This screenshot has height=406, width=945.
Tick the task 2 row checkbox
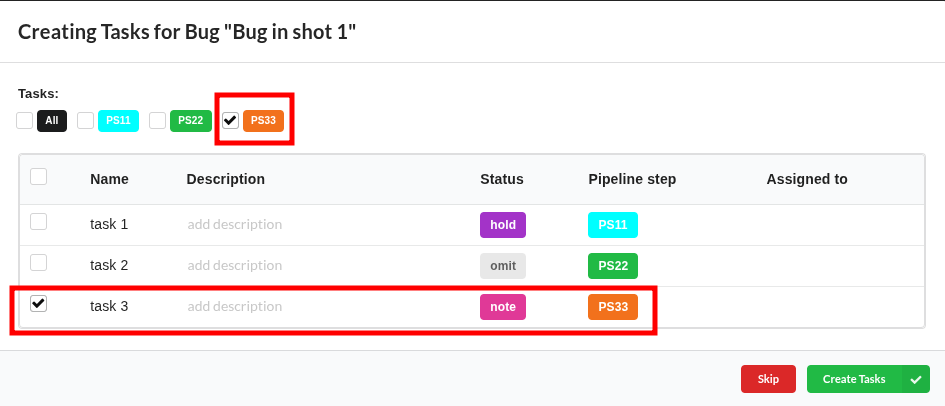click(x=39, y=263)
